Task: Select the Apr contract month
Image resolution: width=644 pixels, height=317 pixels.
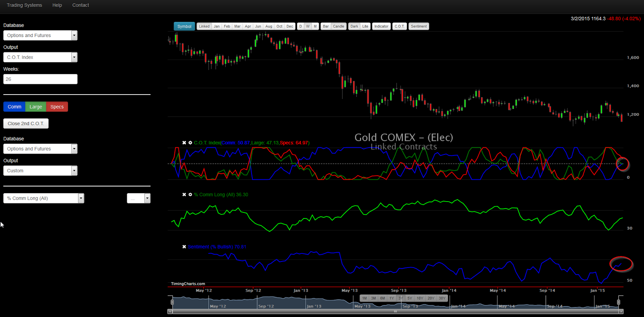Action: (x=248, y=26)
